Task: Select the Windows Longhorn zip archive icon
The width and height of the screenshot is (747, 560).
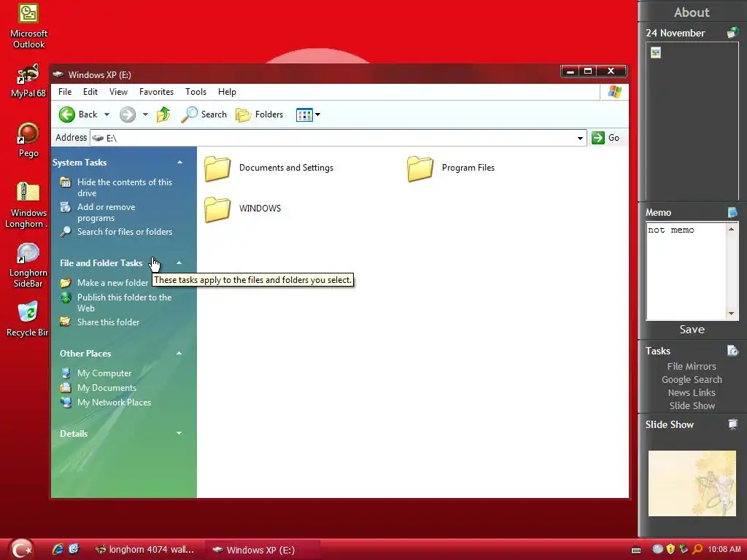Action: [28, 205]
